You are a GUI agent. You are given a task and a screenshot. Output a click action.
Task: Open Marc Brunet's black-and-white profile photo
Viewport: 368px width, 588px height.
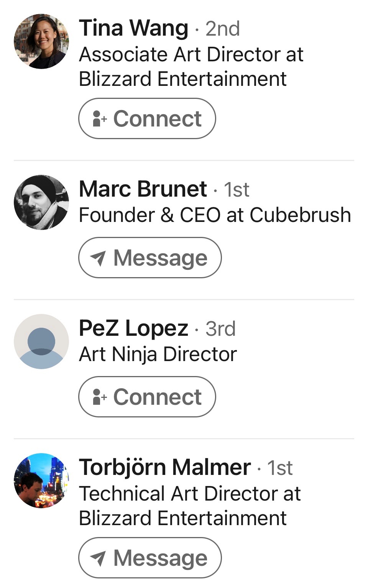(41, 202)
